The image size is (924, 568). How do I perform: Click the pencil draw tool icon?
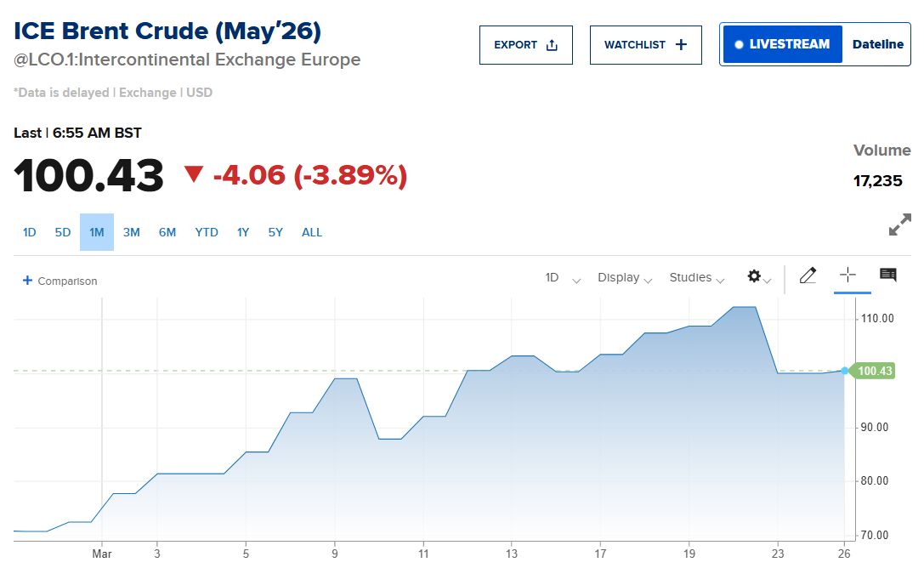808,275
